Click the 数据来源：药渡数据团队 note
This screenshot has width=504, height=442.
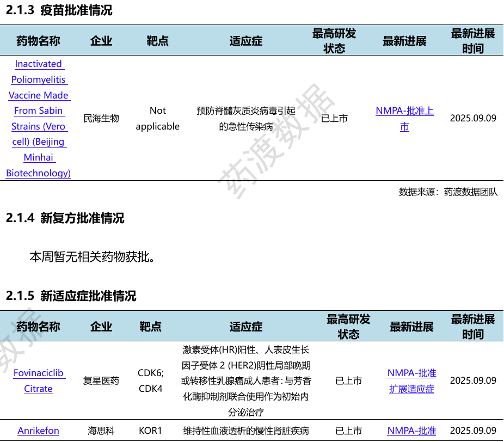pos(448,192)
